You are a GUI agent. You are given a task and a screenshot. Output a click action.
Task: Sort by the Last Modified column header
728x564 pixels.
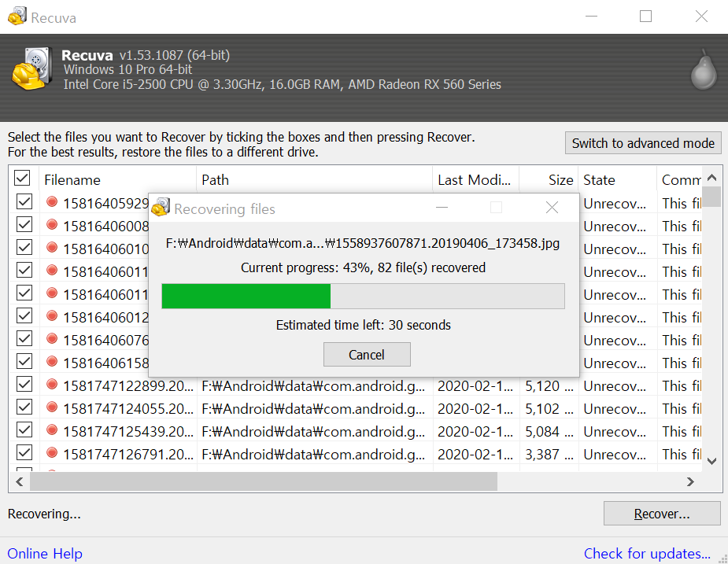(x=476, y=179)
